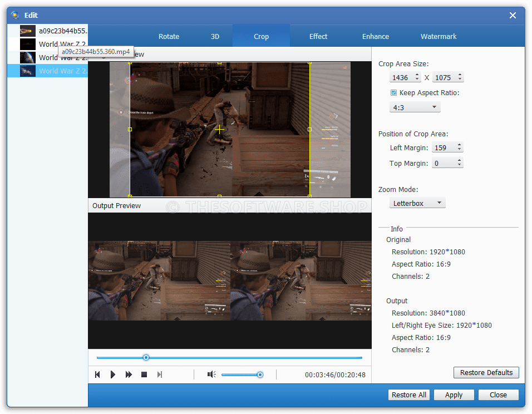Increase crop height with up arrow
532x414 pixels.
(460, 75)
